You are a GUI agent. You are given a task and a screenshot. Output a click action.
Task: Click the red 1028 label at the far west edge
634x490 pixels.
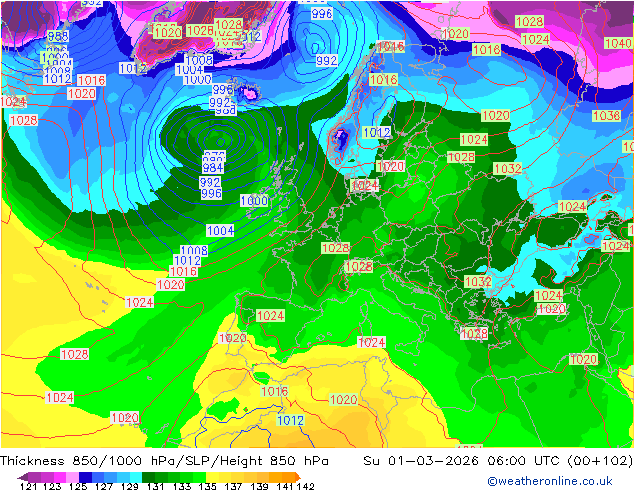click(23, 120)
